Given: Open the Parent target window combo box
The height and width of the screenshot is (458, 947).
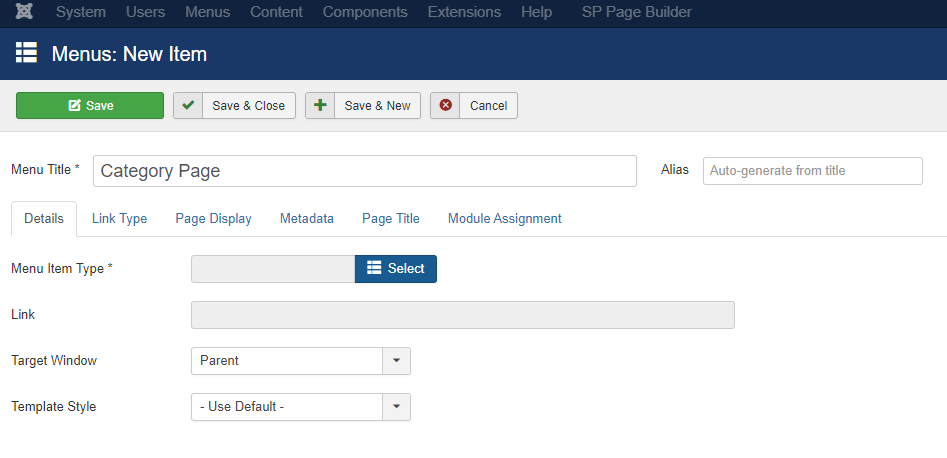Looking at the screenshot, I should click(x=301, y=361).
